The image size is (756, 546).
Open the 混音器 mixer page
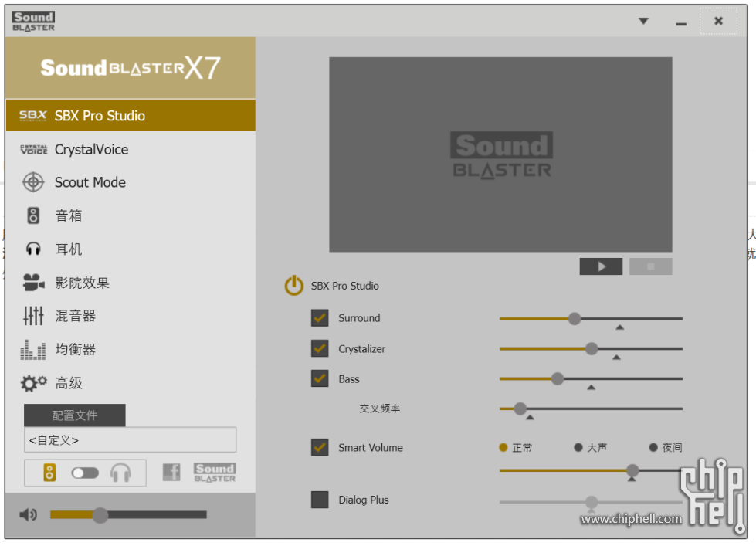click(x=131, y=316)
